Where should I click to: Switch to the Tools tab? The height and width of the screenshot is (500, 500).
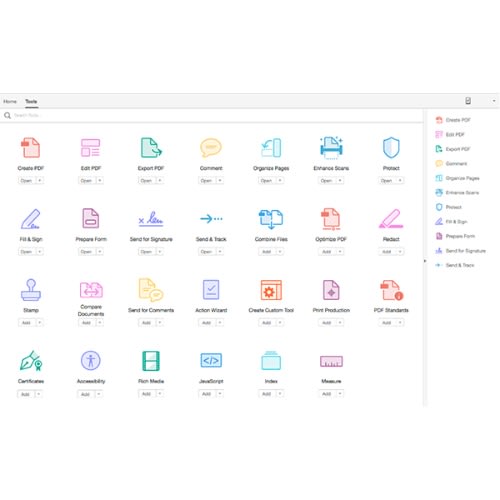point(31,101)
